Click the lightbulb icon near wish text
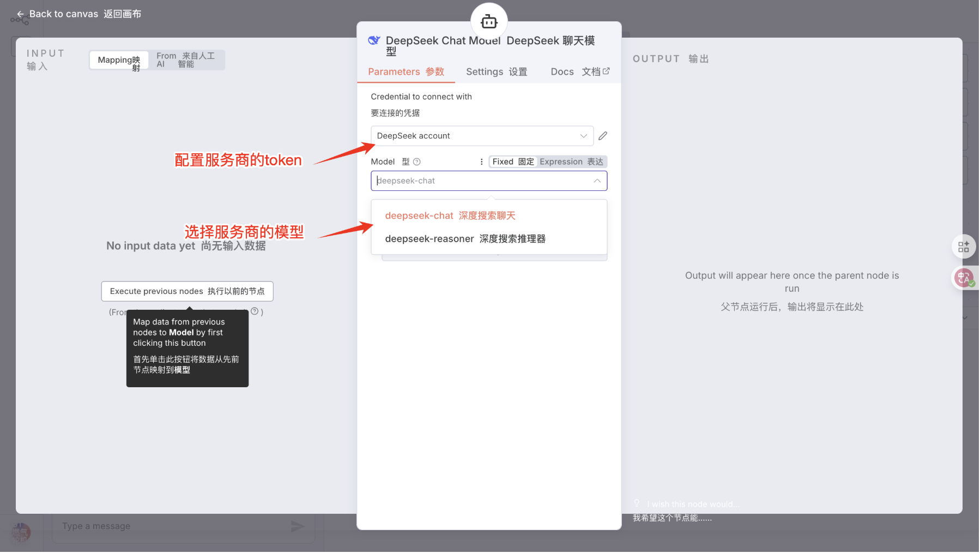Viewport: 980px width, 553px height. (637, 503)
